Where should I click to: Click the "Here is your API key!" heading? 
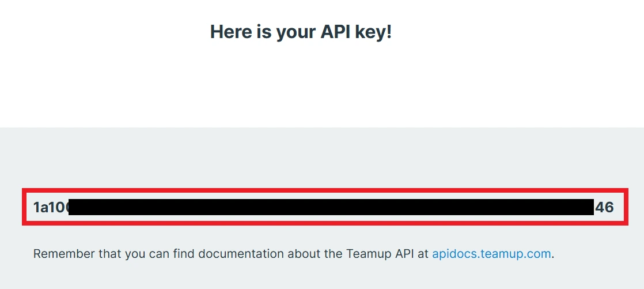[x=301, y=32]
